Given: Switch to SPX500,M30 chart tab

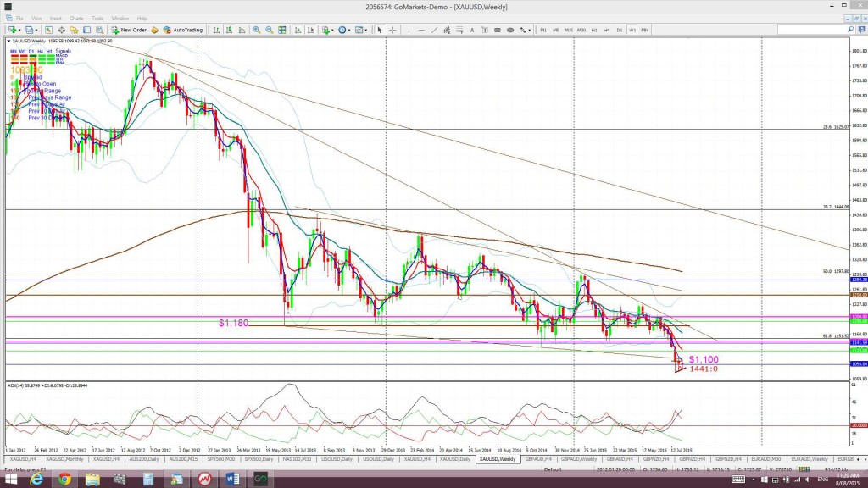Looking at the screenshot, I should [221, 459].
